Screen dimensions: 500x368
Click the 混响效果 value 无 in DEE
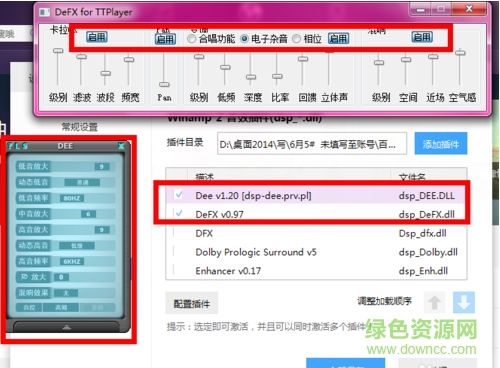click(x=66, y=293)
